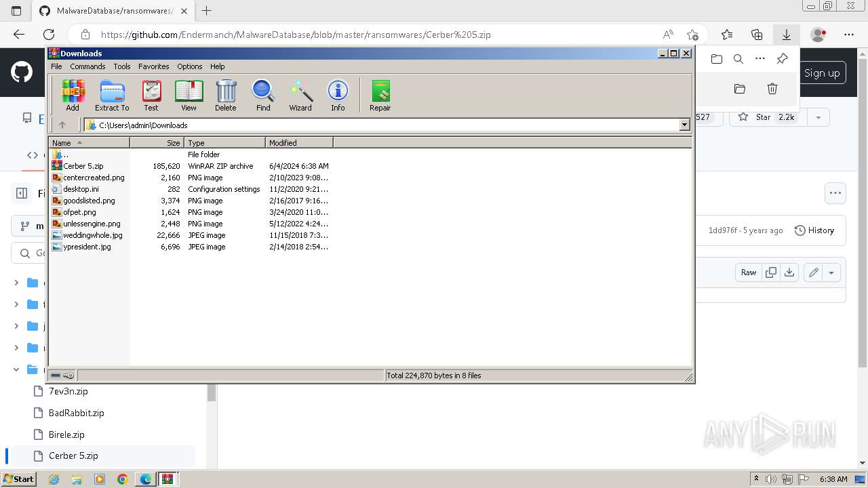Click the read aloud icon in address bar
The width and height of the screenshot is (868, 488).
[668, 35]
